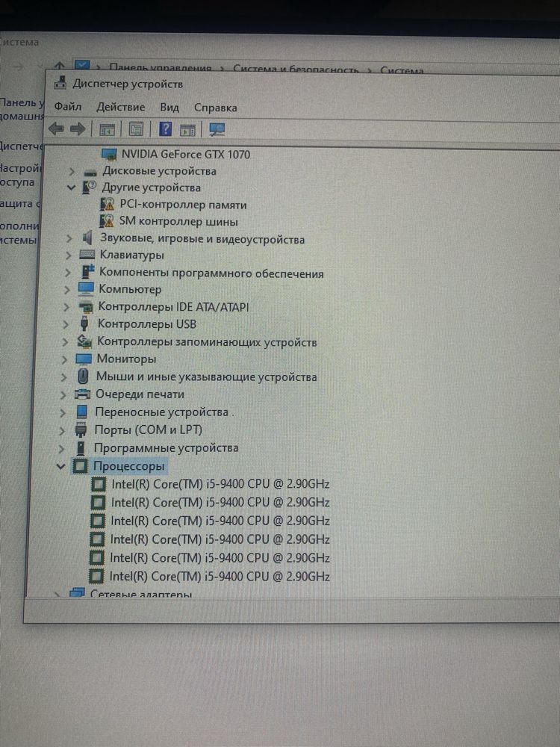
Task: Expand Переносные устройства category
Action: [x=63, y=412]
